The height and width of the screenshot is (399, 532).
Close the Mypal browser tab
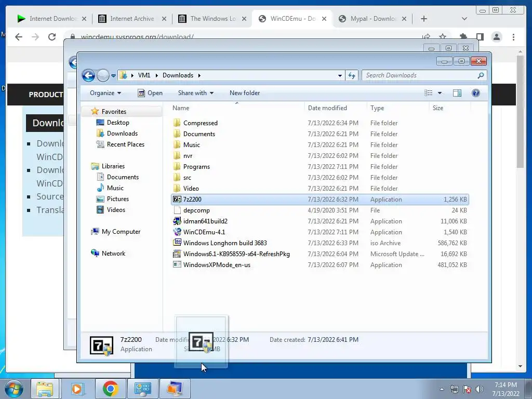(x=404, y=19)
